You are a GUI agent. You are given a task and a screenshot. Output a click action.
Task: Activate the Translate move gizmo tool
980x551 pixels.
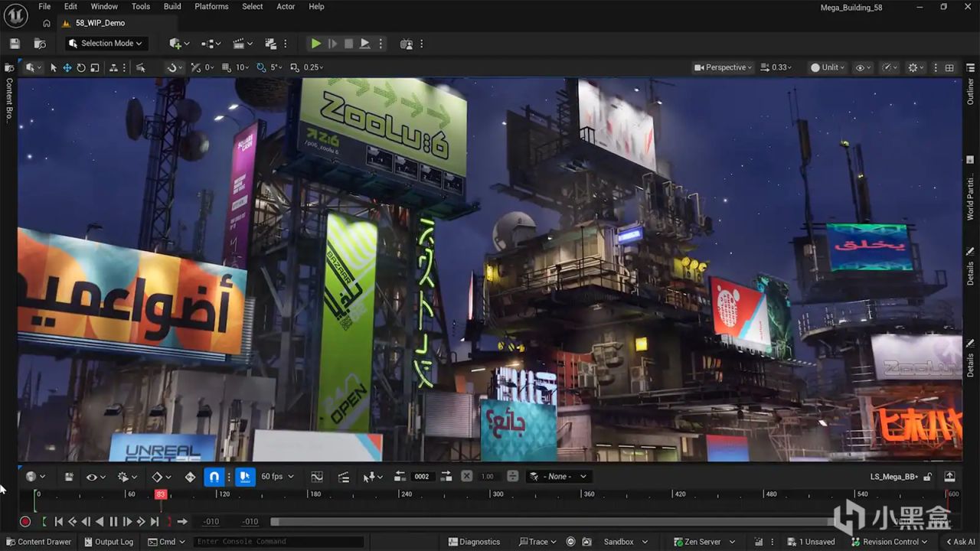[x=67, y=67]
